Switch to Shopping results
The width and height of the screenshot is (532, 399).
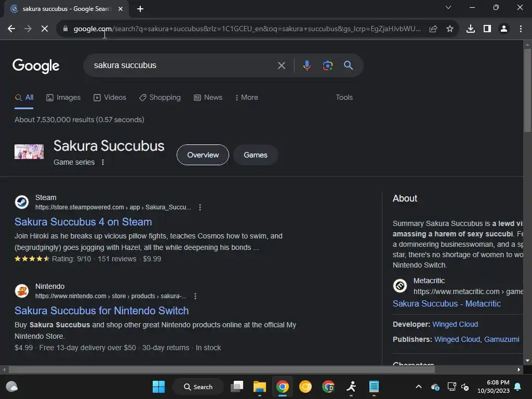[x=160, y=97]
